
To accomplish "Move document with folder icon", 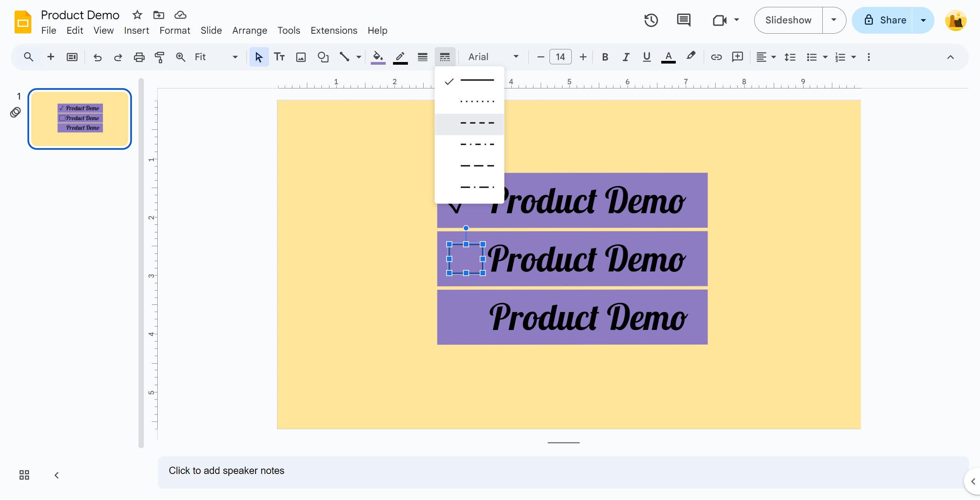I will click(158, 15).
